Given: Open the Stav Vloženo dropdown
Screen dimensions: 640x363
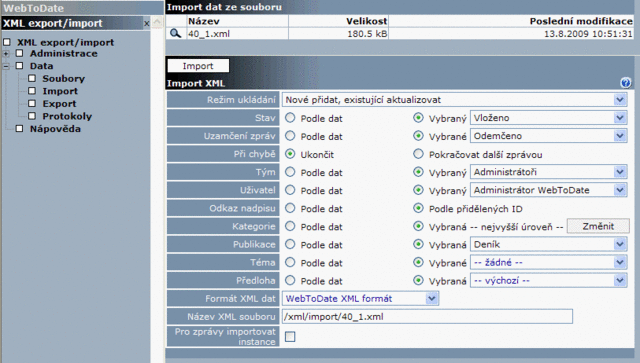Looking at the screenshot, I should (x=549, y=118).
